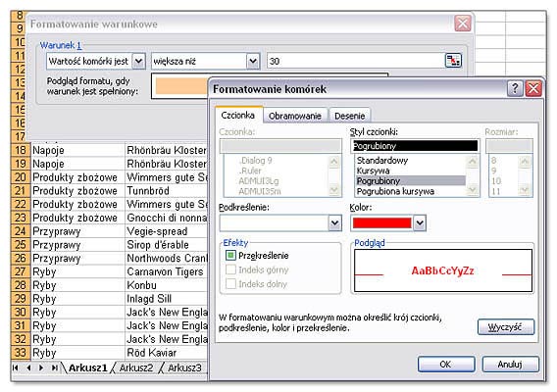
Task: Click cell Vegie-spread
Action: pyautogui.click(x=167, y=231)
